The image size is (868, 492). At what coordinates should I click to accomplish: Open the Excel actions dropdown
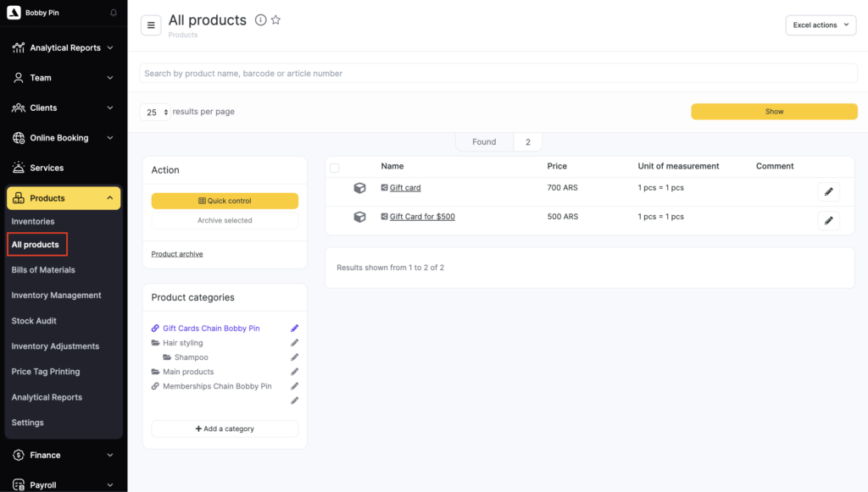pos(821,25)
